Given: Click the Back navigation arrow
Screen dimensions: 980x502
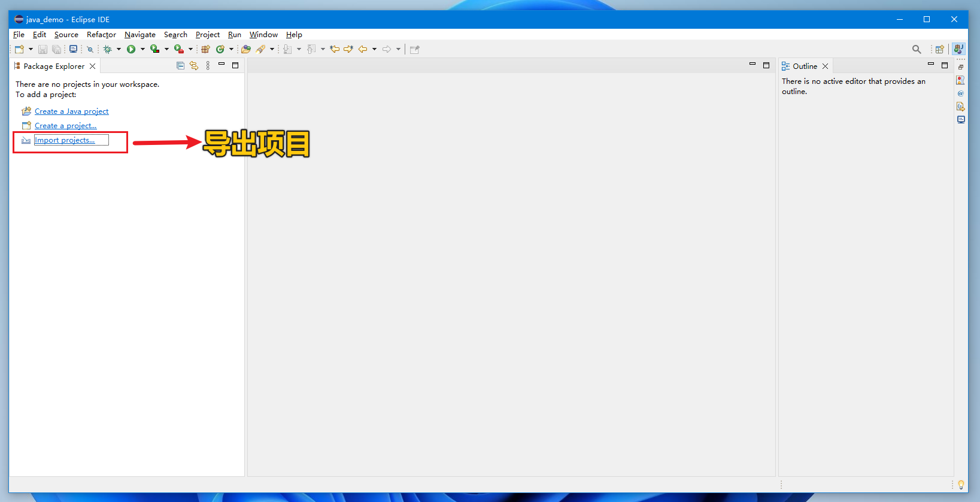Looking at the screenshot, I should pos(363,49).
